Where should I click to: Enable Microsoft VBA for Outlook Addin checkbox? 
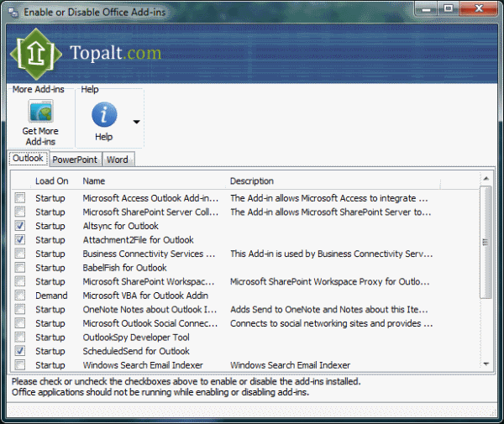pos(20,296)
